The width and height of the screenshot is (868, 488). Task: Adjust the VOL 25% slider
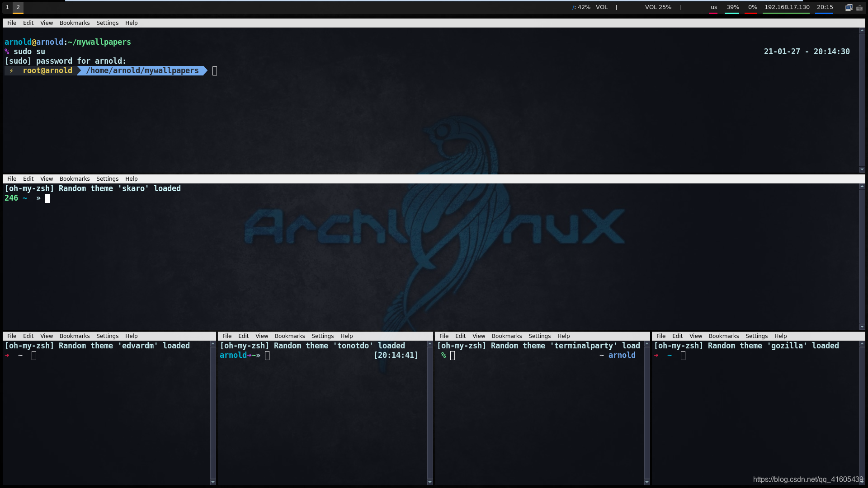pos(688,7)
